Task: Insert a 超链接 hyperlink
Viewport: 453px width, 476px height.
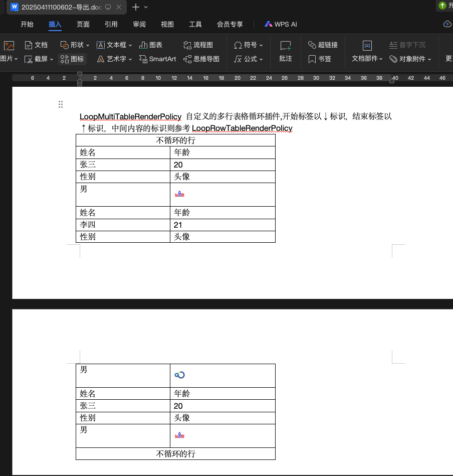Action: coord(323,45)
